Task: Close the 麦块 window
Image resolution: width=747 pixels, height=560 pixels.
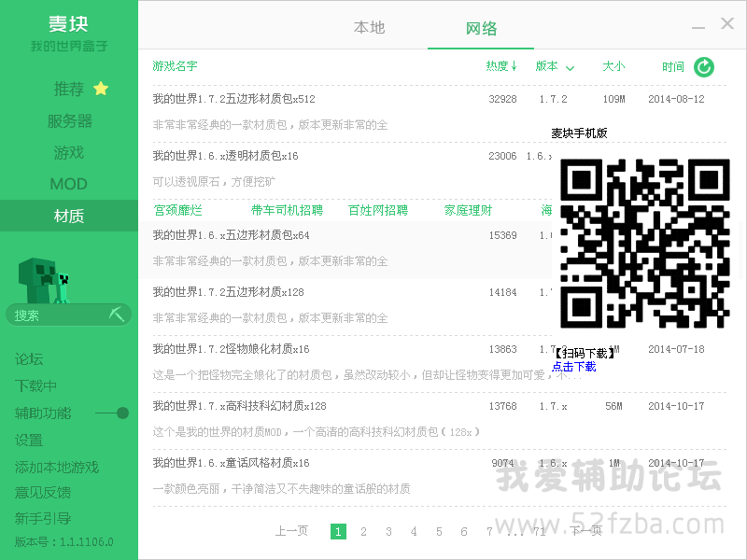Action: [727, 23]
